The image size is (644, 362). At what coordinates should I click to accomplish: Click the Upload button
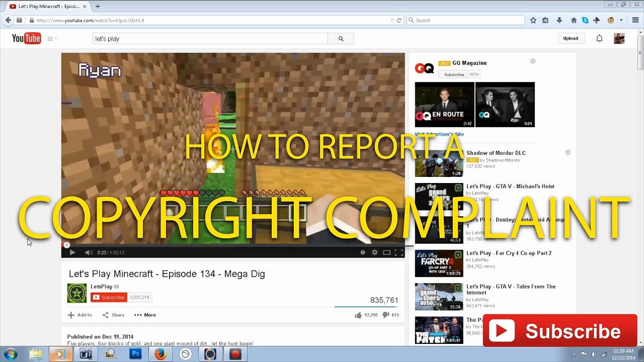point(571,38)
